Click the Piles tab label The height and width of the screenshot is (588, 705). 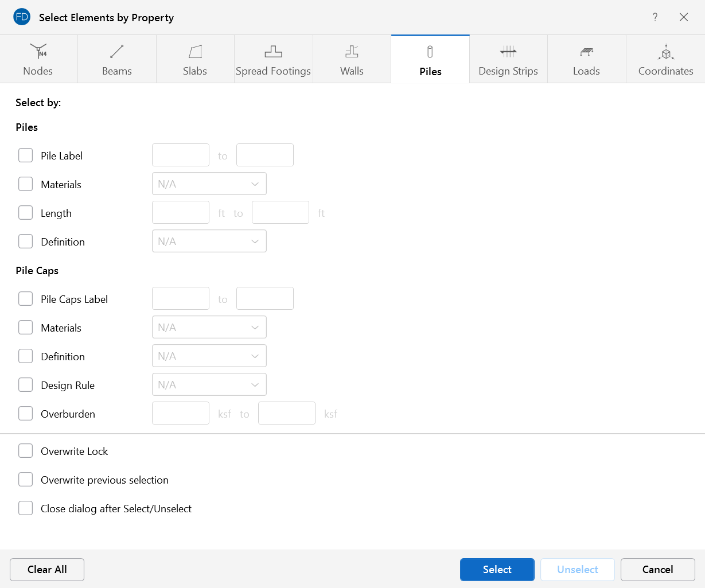pyautogui.click(x=430, y=71)
